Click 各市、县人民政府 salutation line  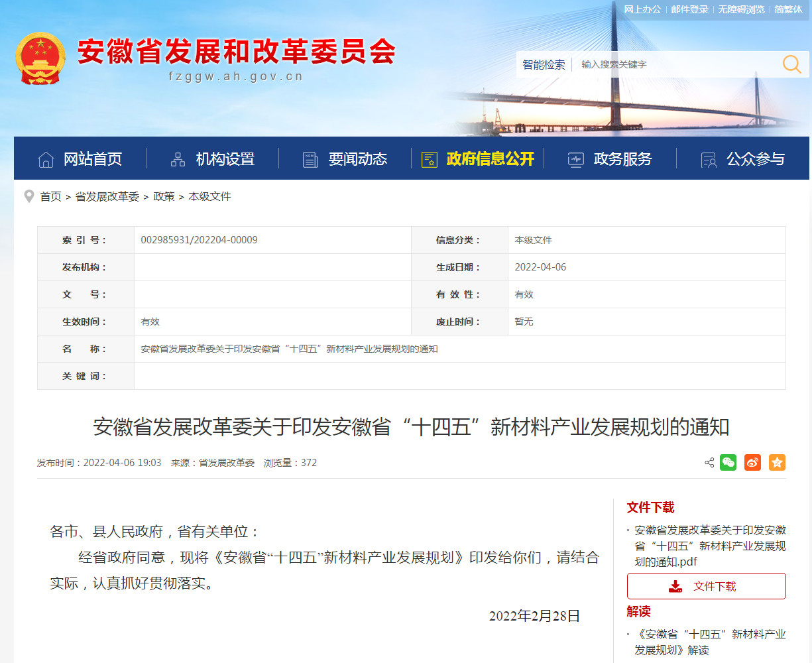(156, 532)
